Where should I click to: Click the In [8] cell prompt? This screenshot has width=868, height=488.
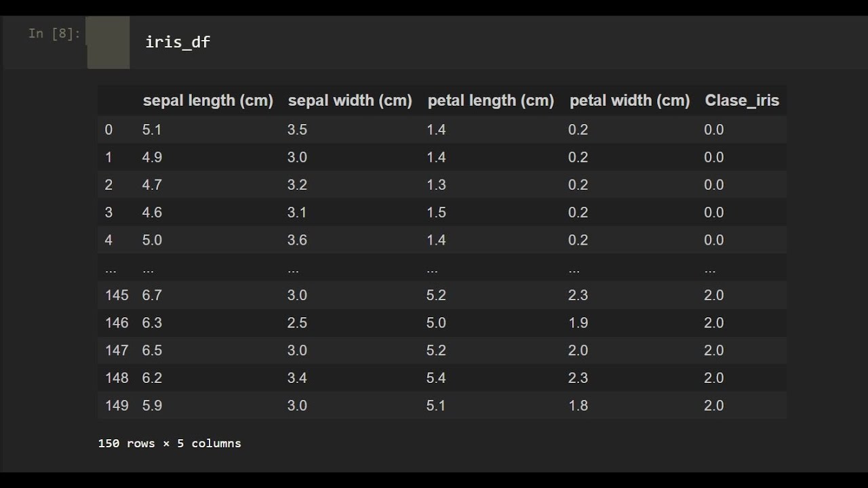[54, 33]
